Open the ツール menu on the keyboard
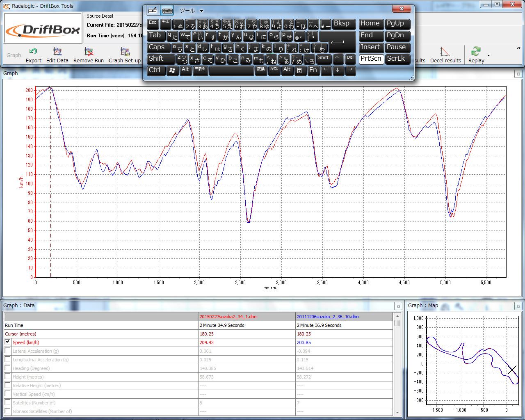 [x=187, y=11]
